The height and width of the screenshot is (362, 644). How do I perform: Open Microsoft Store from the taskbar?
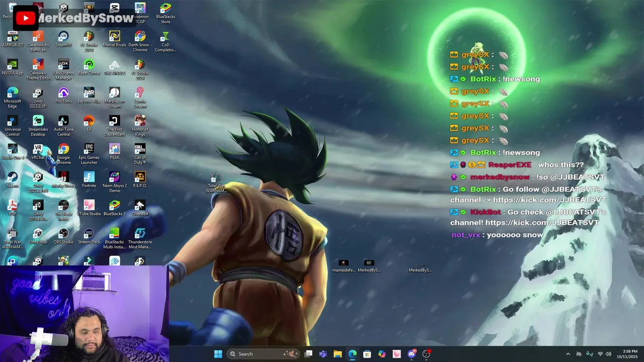[x=367, y=354]
